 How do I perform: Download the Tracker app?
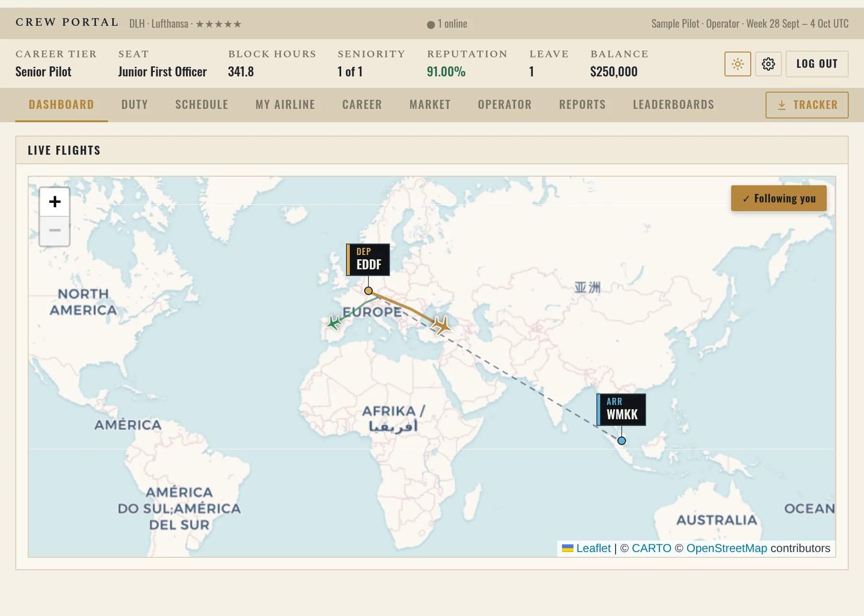coord(807,105)
